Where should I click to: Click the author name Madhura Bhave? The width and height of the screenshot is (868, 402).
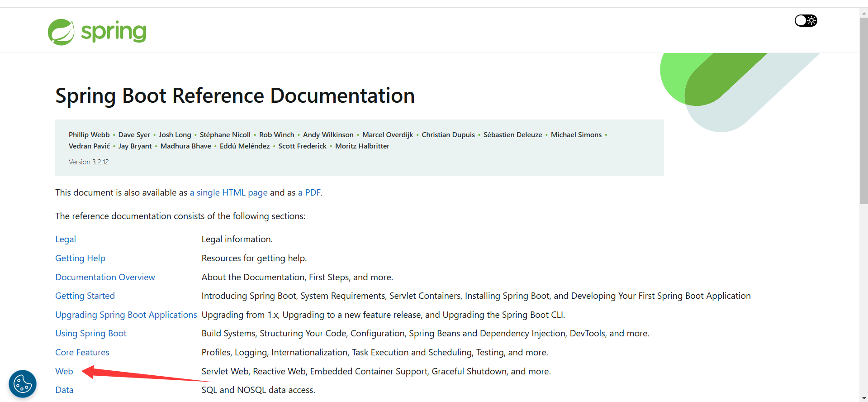click(x=186, y=146)
